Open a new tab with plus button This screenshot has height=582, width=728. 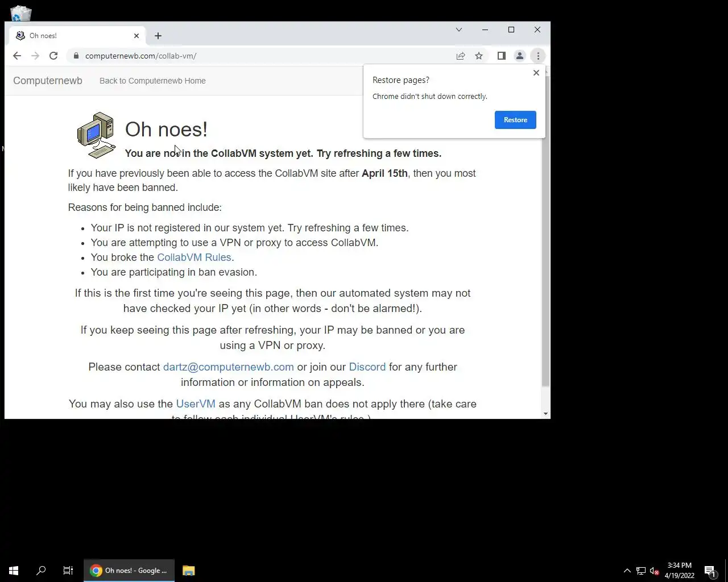tap(158, 36)
